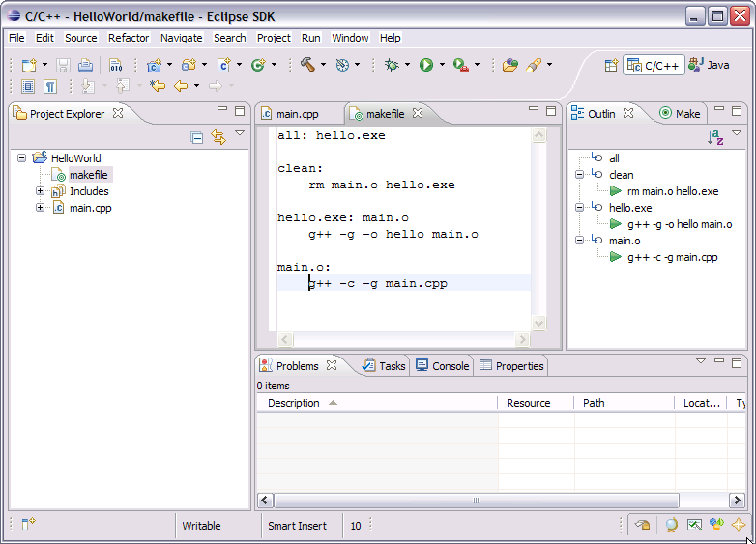This screenshot has width=756, height=544.
Task: Switch to the Properties tab
Action: (511, 366)
